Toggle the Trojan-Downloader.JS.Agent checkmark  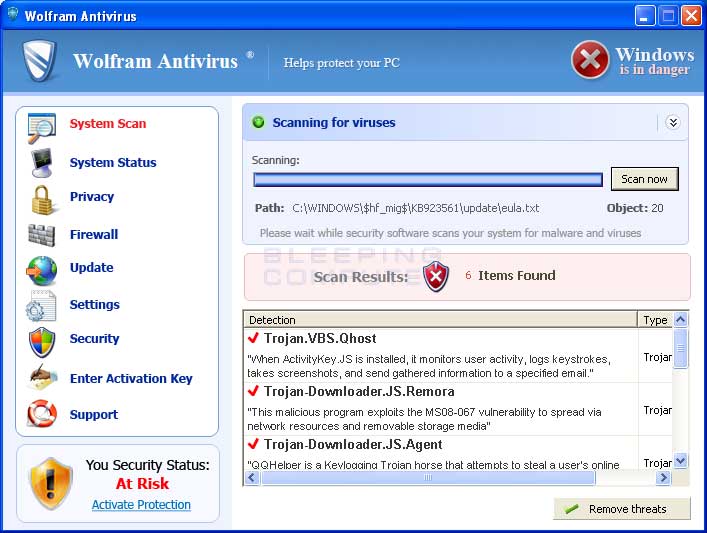[254, 445]
